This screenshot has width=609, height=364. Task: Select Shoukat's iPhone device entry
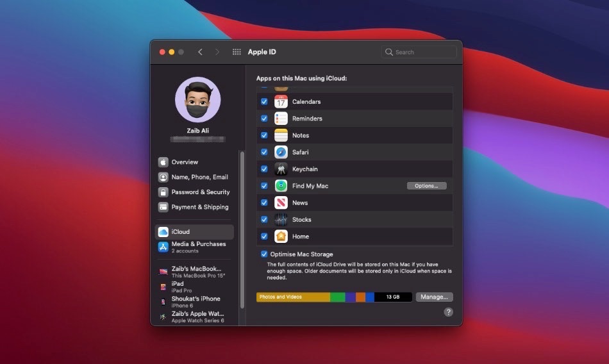[x=194, y=301]
